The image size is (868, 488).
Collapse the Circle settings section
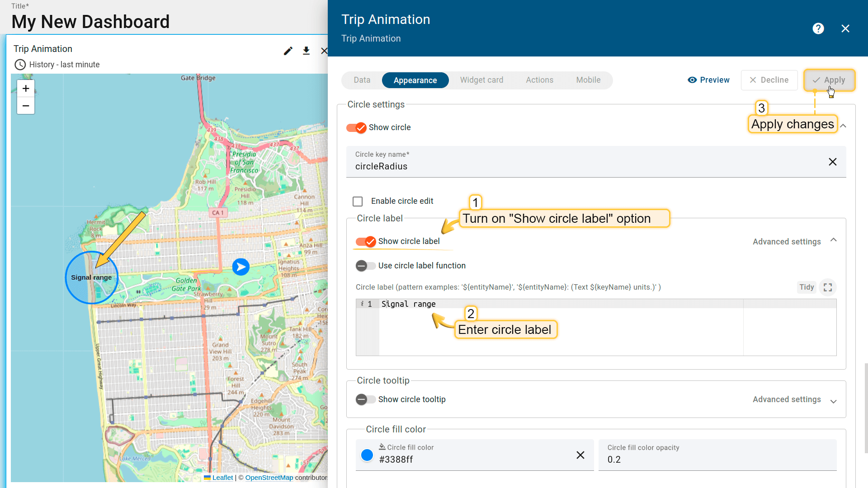coord(843,126)
